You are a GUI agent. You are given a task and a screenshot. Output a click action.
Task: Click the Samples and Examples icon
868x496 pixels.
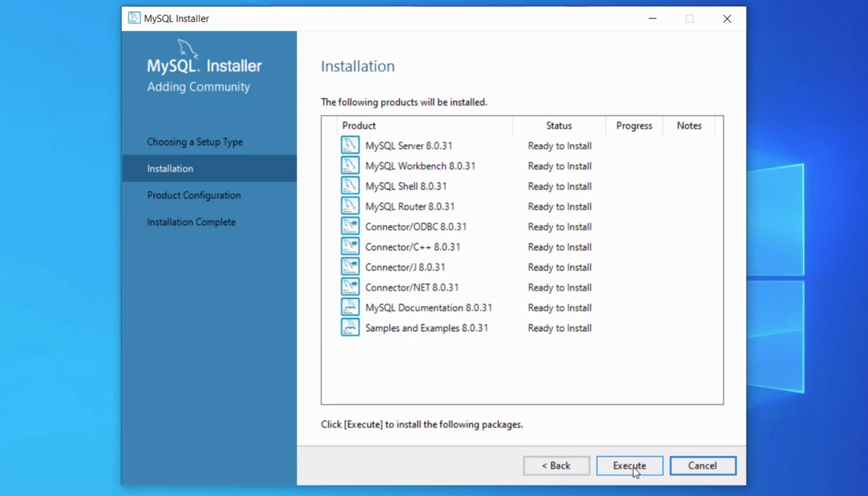350,328
